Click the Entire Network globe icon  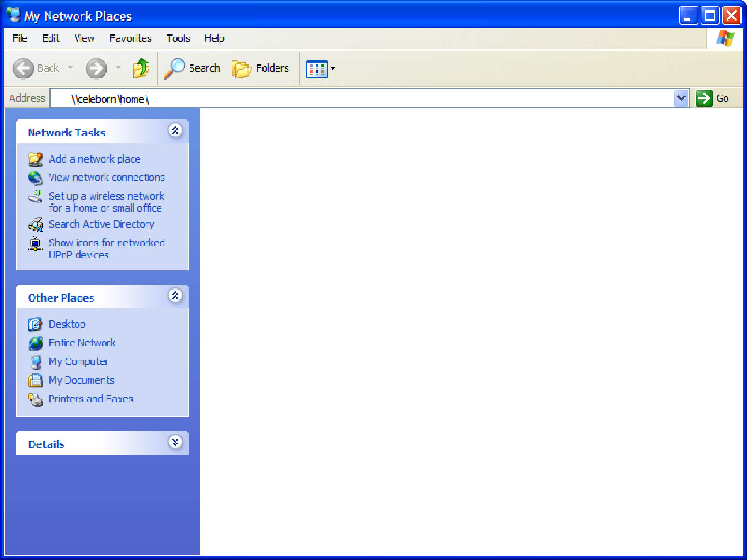pos(36,343)
